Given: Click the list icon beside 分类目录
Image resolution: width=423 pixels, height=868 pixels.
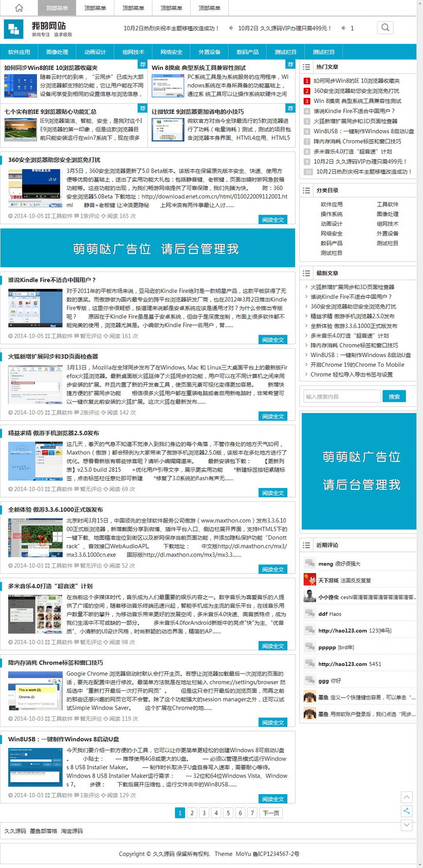Looking at the screenshot, I should point(306,190).
